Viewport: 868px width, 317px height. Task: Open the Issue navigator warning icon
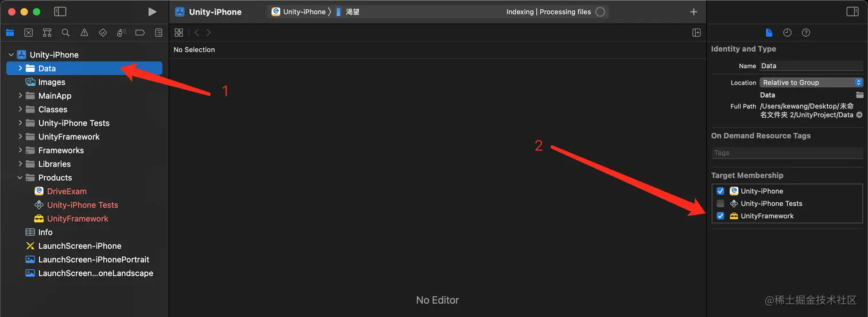(84, 33)
